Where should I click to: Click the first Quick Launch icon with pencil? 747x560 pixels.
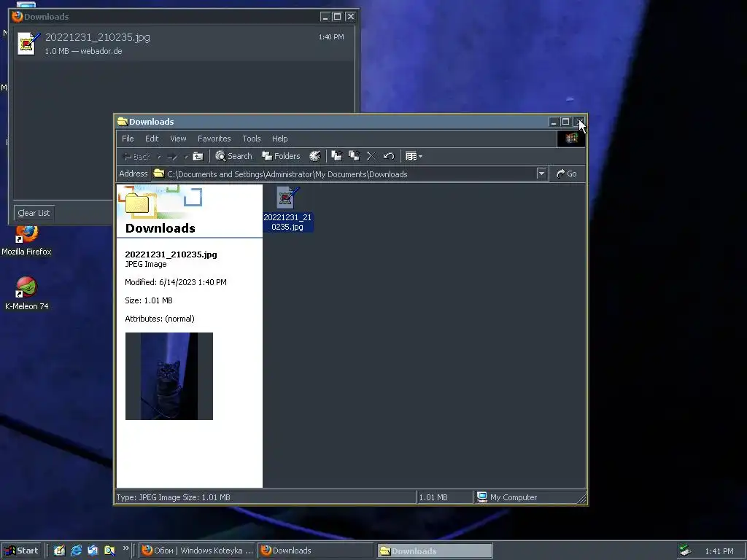pyautogui.click(x=59, y=551)
